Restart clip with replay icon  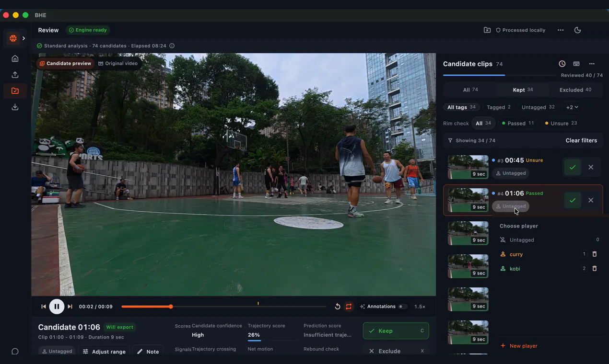[337, 307]
